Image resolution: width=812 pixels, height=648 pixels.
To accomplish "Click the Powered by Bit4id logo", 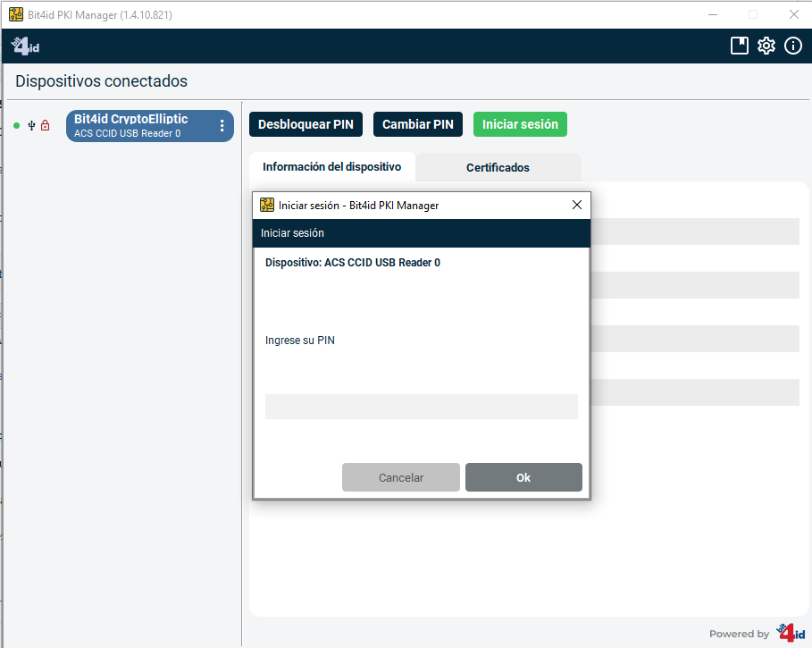I will point(791,633).
